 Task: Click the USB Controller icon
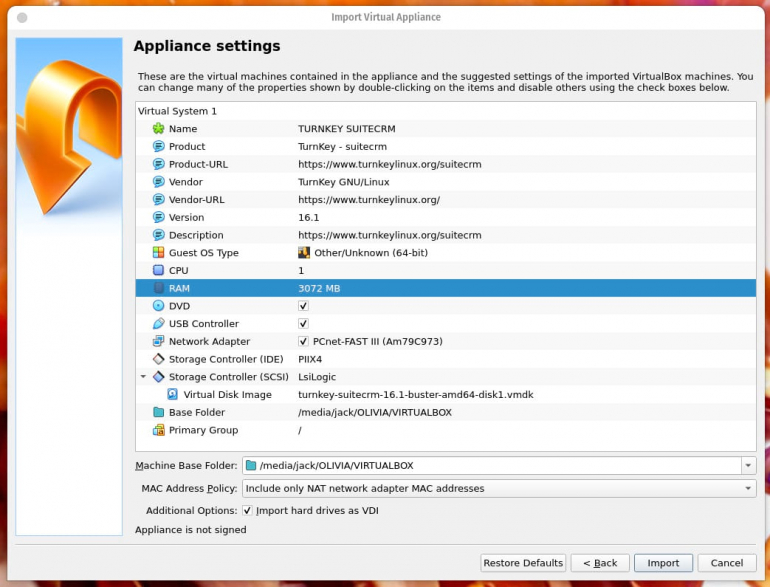(158, 323)
